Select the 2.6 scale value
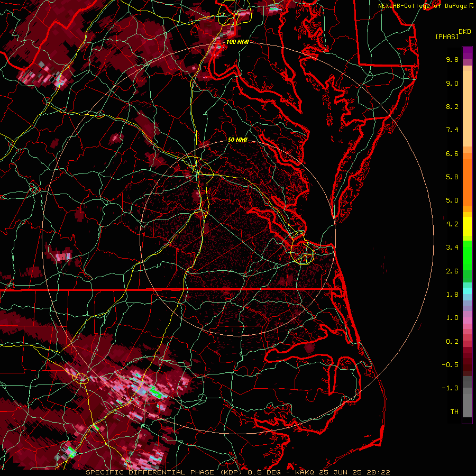 click(452, 271)
